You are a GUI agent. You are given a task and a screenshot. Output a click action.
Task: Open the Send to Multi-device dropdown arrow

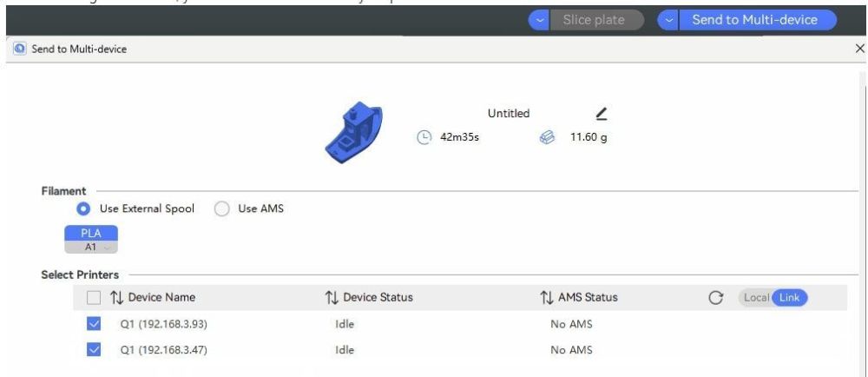click(668, 21)
